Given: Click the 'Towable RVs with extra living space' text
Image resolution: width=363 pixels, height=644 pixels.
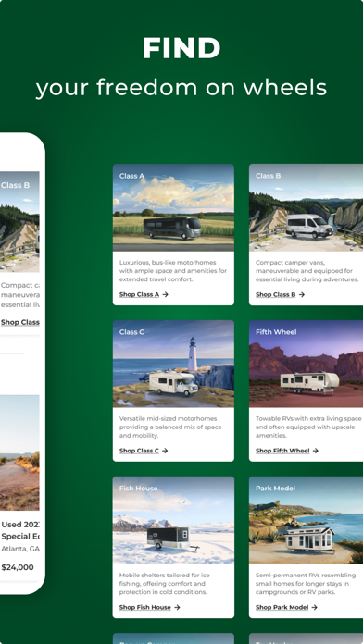Looking at the screenshot, I should 308,427.
